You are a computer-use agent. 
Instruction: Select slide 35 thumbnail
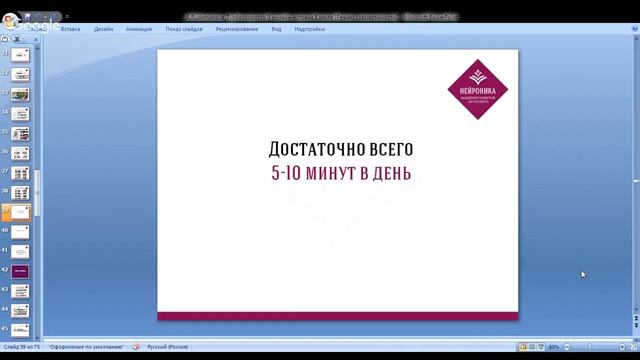pyautogui.click(x=20, y=133)
